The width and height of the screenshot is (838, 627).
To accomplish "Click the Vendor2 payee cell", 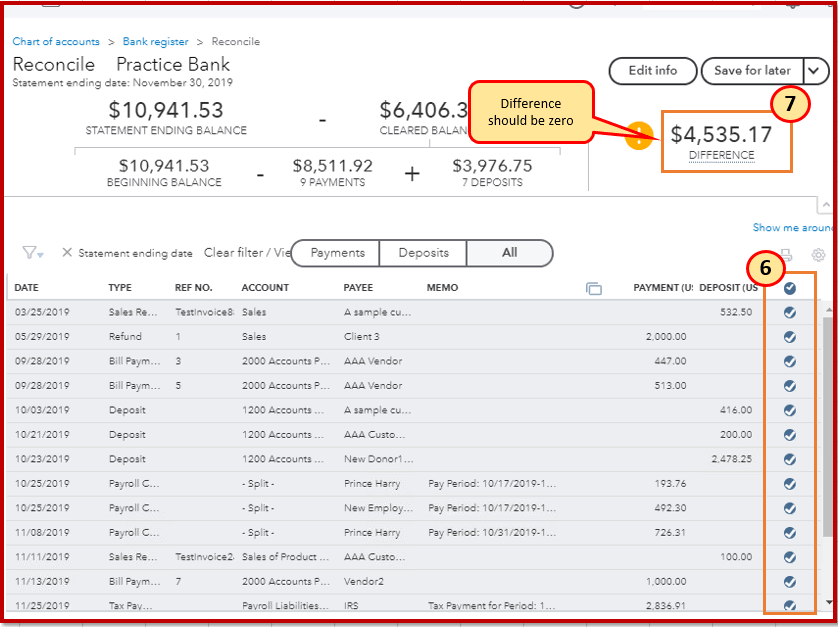I will coord(363,581).
